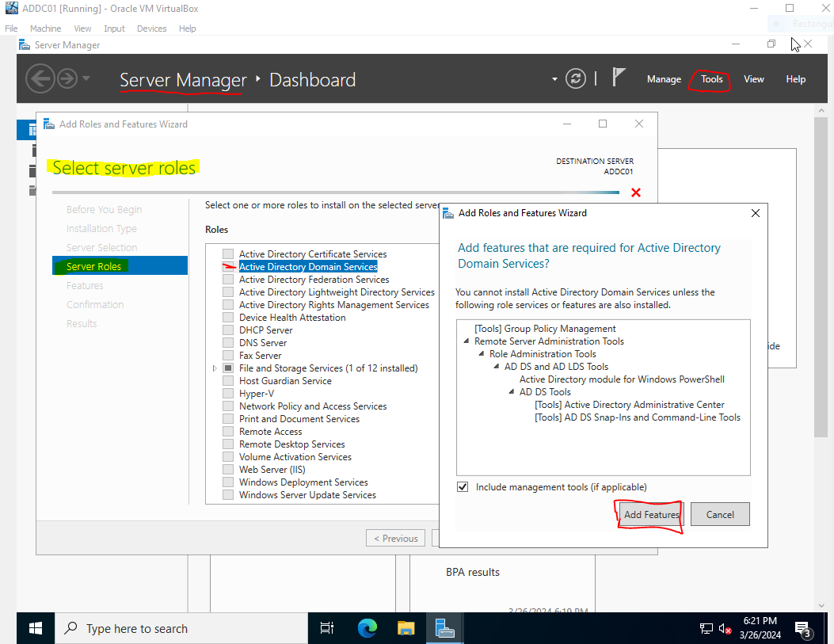The height and width of the screenshot is (644, 834).
Task: Click the Previous button in the wizard
Action: [396, 538]
